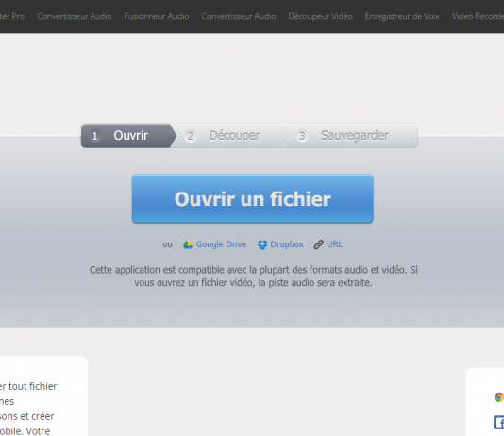Viewport: 504px width, 436px height.
Task: Click the step number 2 circle
Action: (191, 136)
